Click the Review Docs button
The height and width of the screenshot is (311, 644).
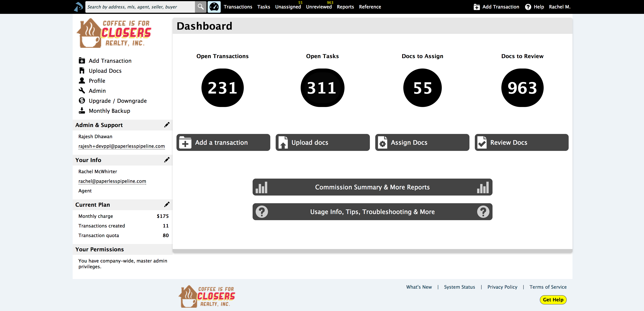pyautogui.click(x=522, y=142)
